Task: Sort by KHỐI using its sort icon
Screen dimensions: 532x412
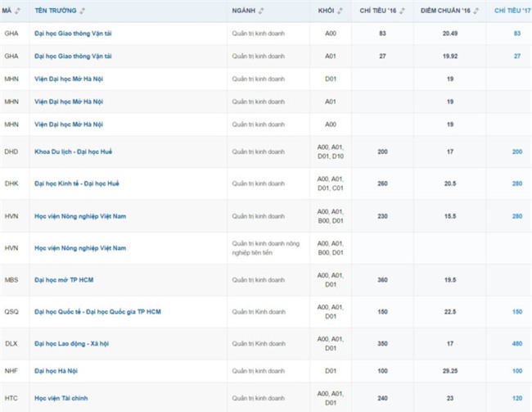Action: point(340,10)
